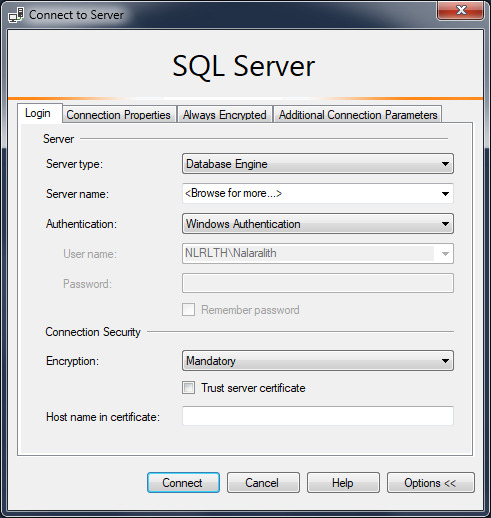Viewport: 491px width, 518px height.
Task: Click the User name dropdown arrow
Action: [x=445, y=254]
